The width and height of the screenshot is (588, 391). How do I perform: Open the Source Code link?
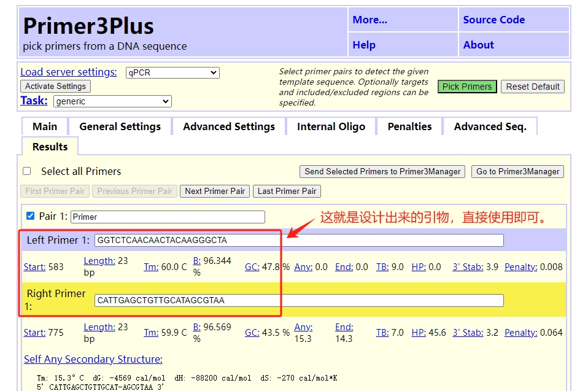click(x=493, y=20)
